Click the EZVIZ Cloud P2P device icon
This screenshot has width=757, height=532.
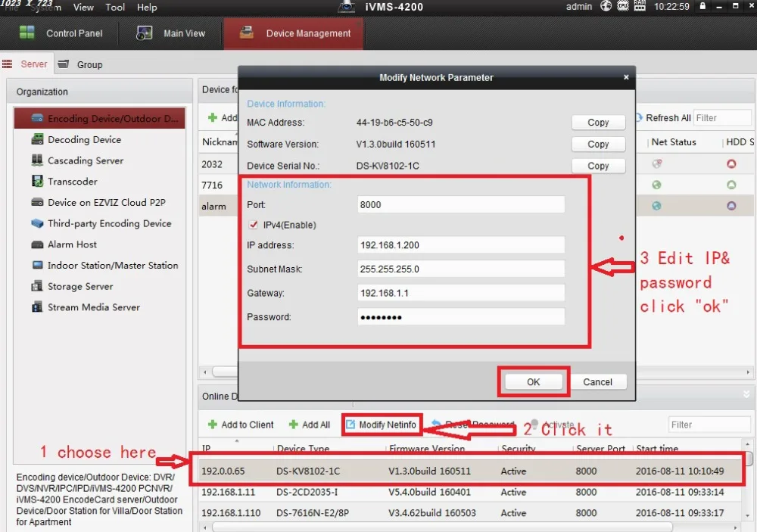point(37,202)
